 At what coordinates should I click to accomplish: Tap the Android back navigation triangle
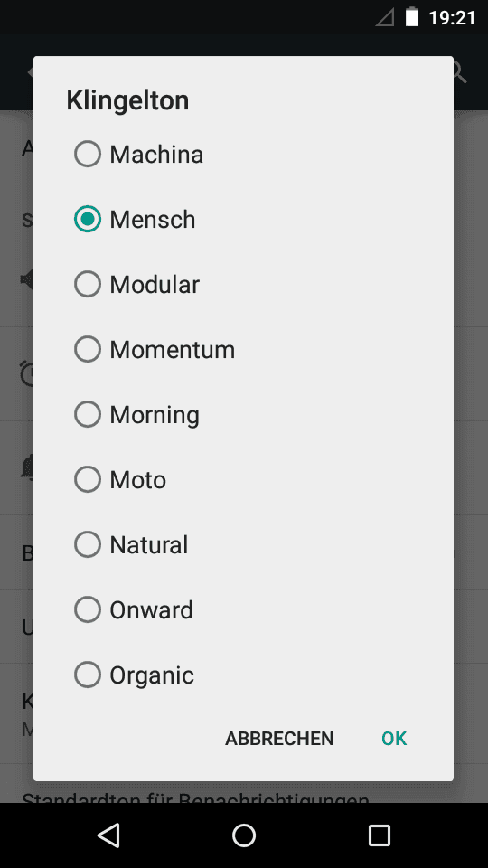pos(108,835)
